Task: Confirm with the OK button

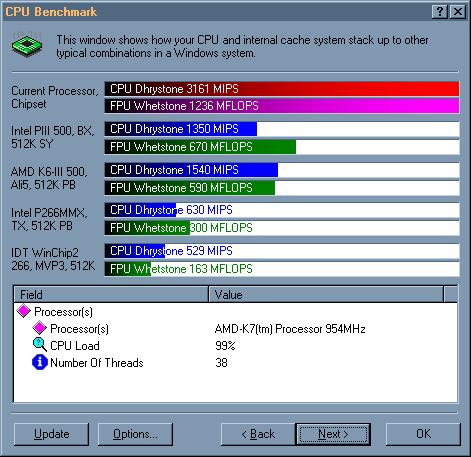Action: click(423, 434)
